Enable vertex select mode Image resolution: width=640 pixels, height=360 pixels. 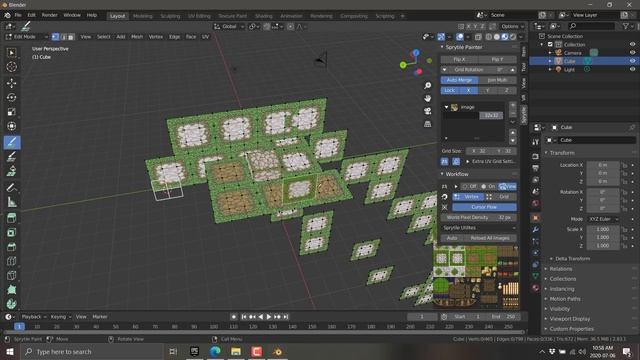tap(56, 37)
